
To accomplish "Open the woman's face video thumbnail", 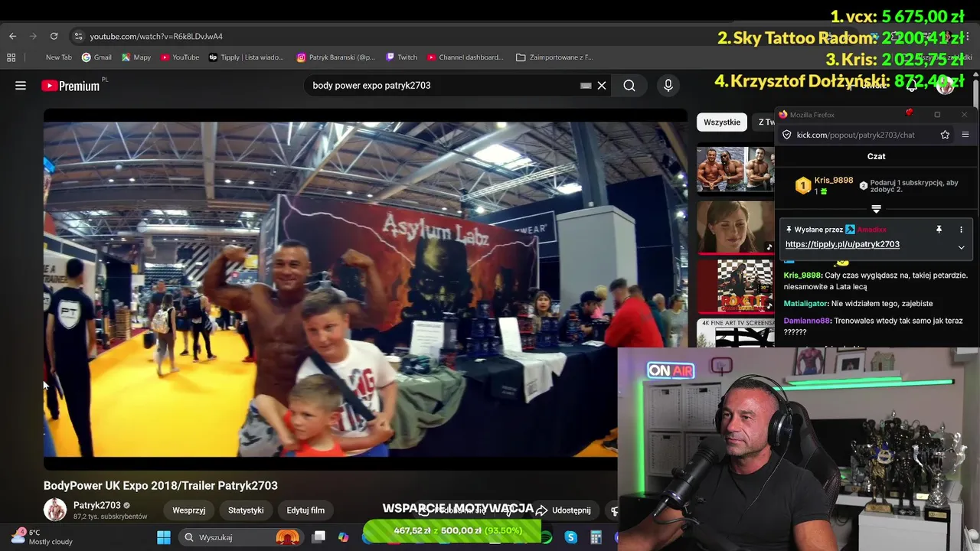I will (x=735, y=227).
